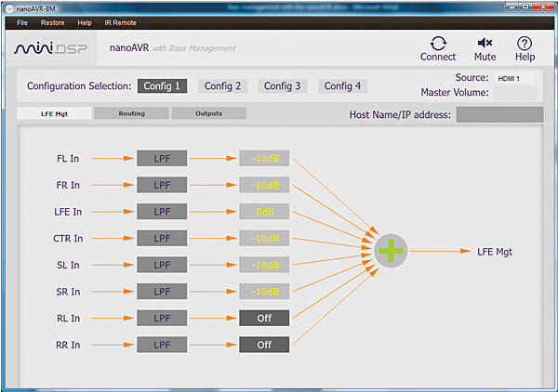Click the FR In label
Image resolution: width=558 pixels, height=392 pixels.
68,185
